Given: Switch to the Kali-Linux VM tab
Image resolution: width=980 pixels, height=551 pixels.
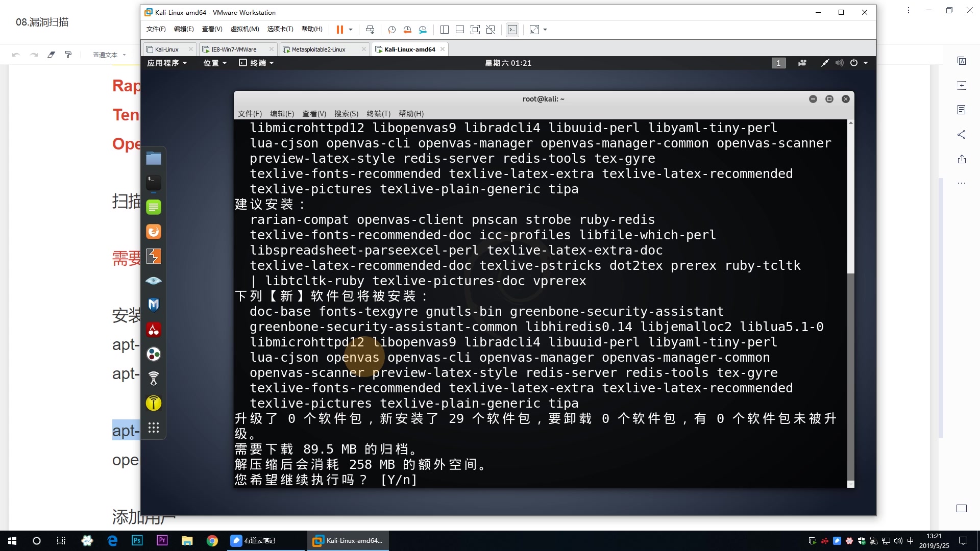Looking at the screenshot, I should coord(166,49).
